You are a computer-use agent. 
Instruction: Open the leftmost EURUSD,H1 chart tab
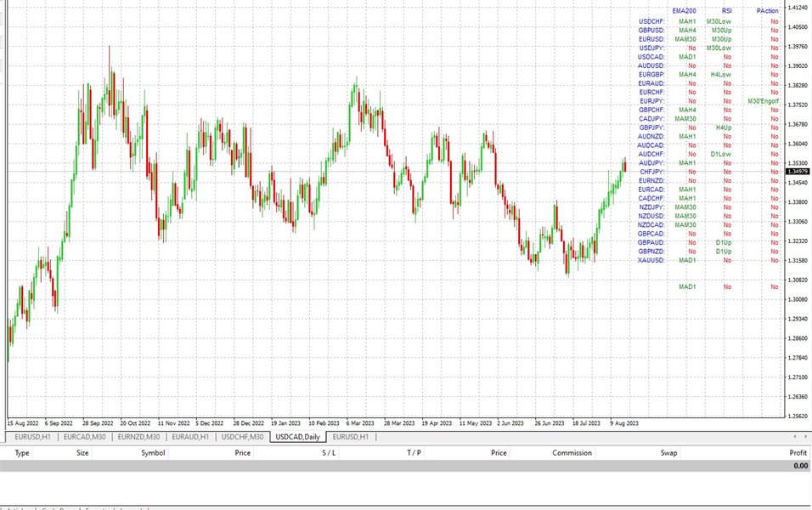tap(34, 436)
